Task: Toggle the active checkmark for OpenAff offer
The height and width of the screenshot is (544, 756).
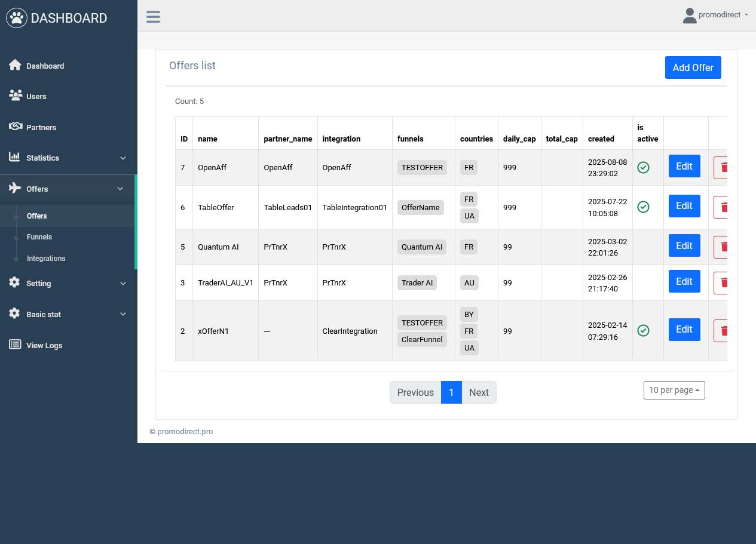Action: pyautogui.click(x=643, y=168)
